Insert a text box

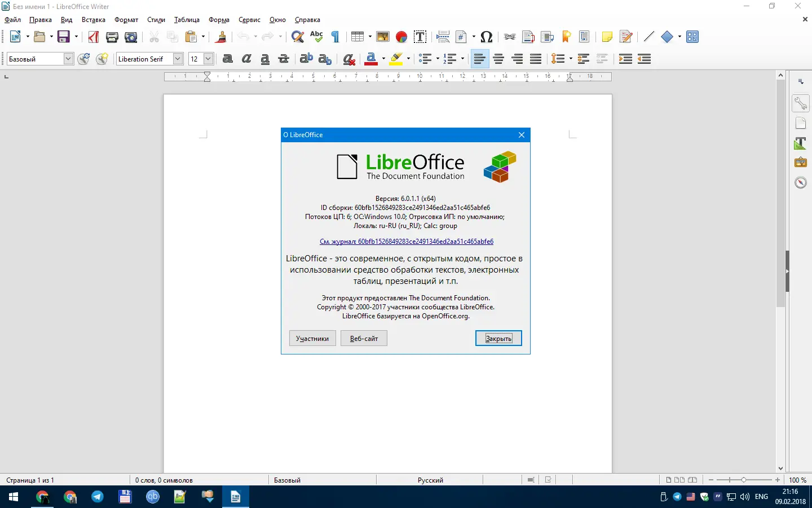coord(420,37)
